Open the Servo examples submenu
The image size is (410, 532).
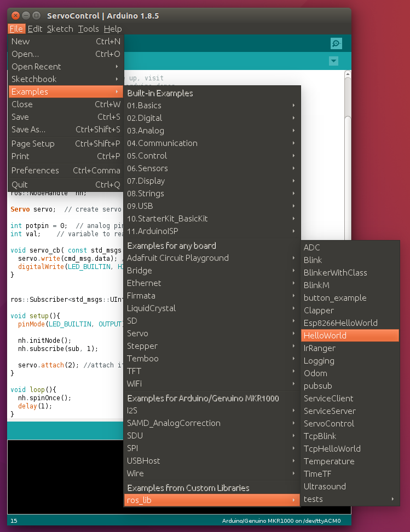click(x=212, y=333)
